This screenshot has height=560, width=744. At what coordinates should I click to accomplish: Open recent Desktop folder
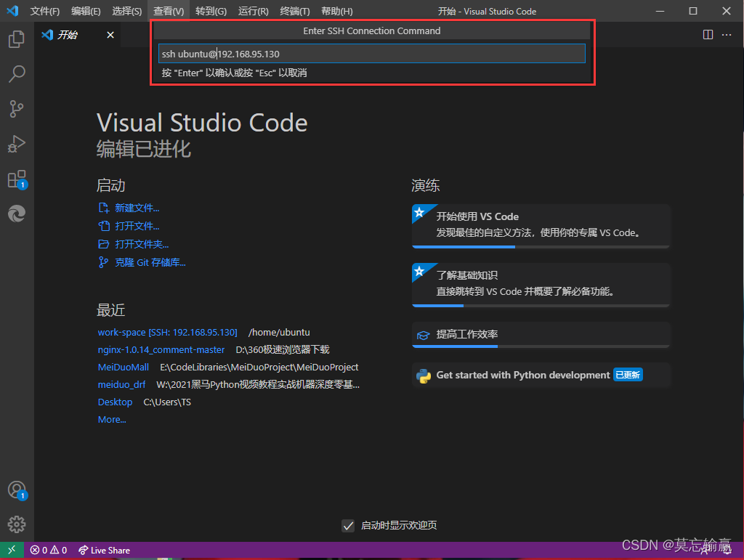(x=115, y=402)
